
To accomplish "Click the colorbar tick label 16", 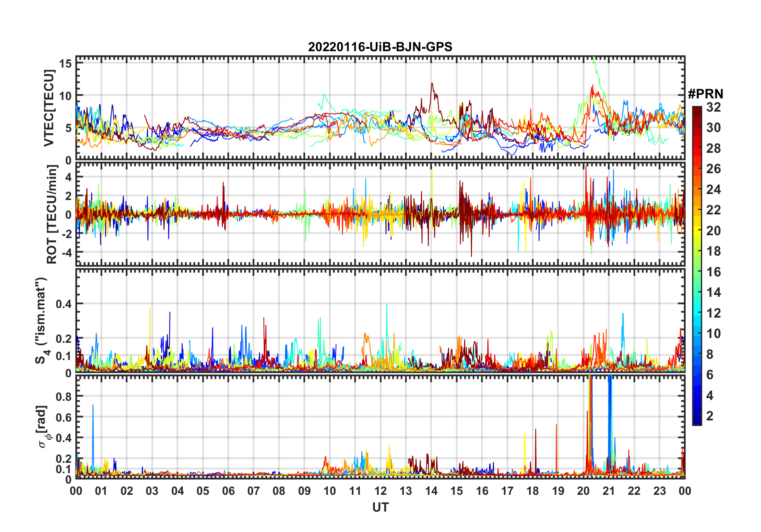I will click(x=713, y=272).
